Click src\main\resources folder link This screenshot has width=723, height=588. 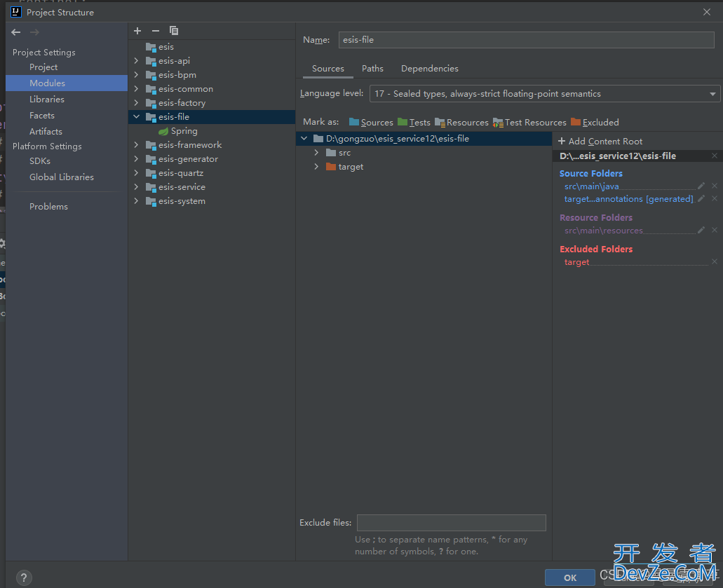coord(604,231)
